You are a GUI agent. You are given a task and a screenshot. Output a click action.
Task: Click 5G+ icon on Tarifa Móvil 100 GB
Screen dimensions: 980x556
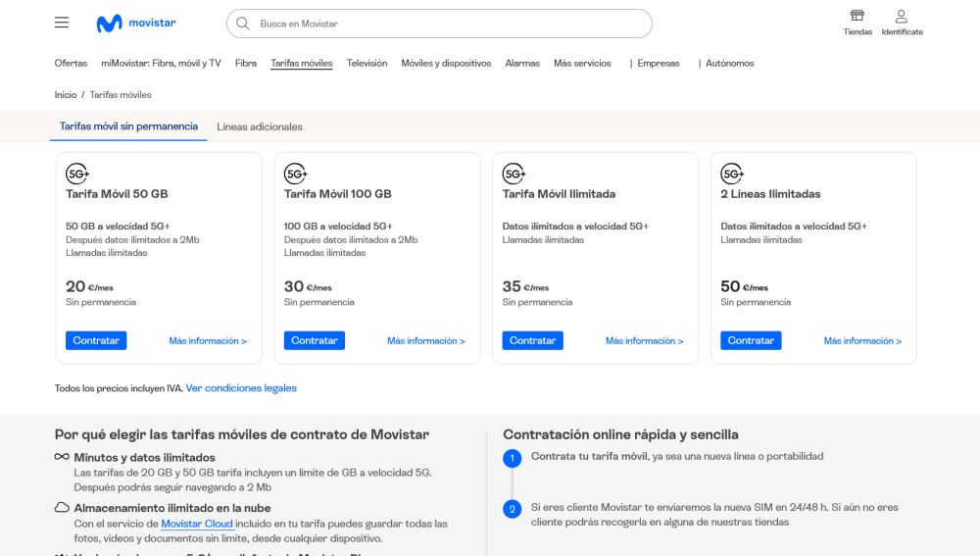pos(295,174)
